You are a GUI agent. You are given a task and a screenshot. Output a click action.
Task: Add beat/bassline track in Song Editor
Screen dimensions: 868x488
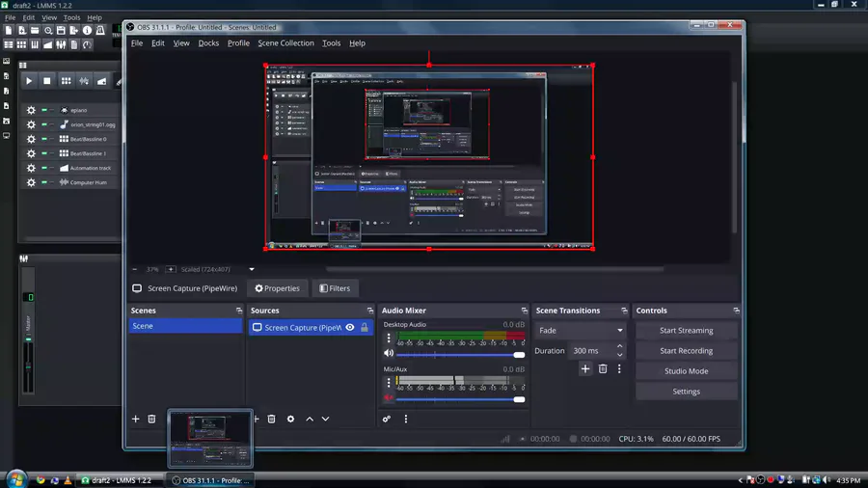click(66, 81)
